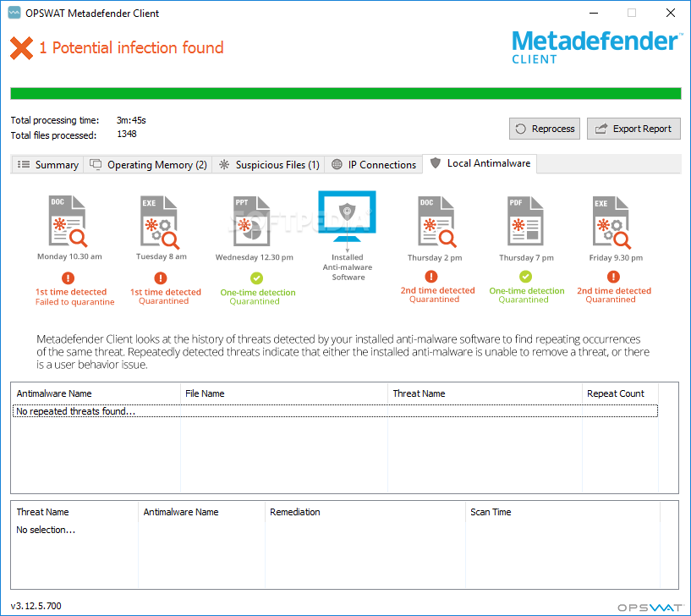Click 'One-time detection' label under Thursday 7 pm
Image resolution: width=691 pixels, height=616 pixels.
point(527,291)
